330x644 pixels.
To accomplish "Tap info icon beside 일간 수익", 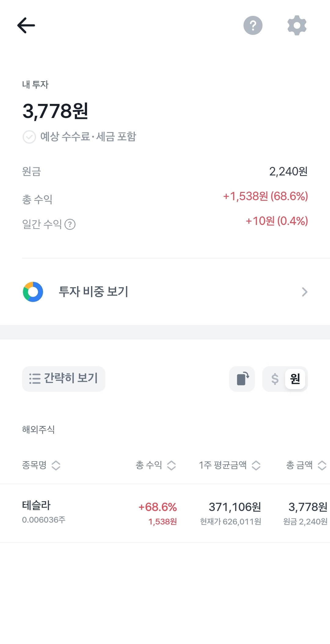I will pos(70,225).
